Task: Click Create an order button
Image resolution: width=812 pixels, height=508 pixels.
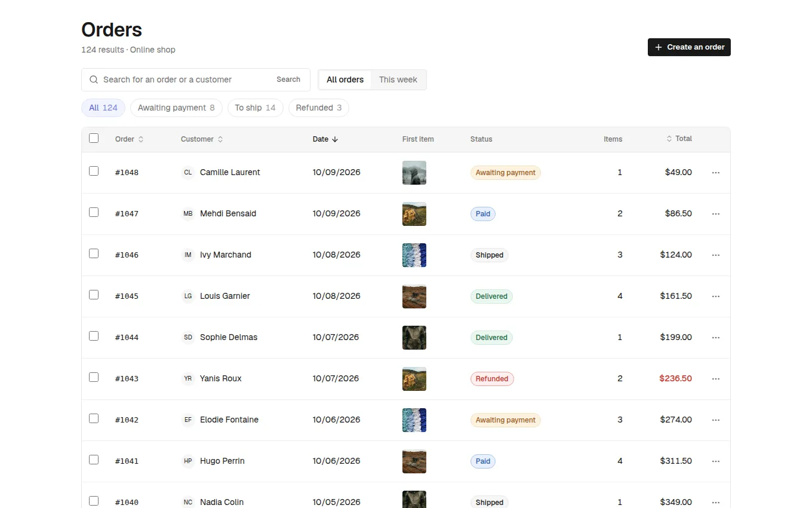Action: click(689, 47)
